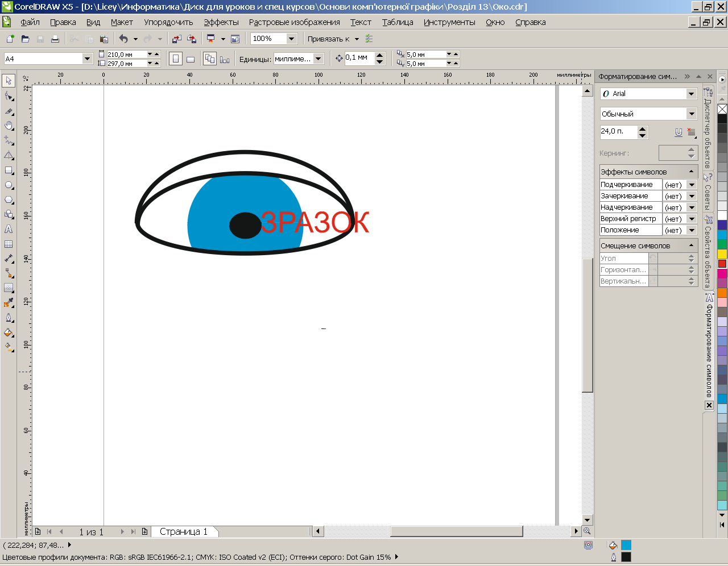Select the Fill bucket tool
The image size is (728, 566).
click(x=9, y=332)
